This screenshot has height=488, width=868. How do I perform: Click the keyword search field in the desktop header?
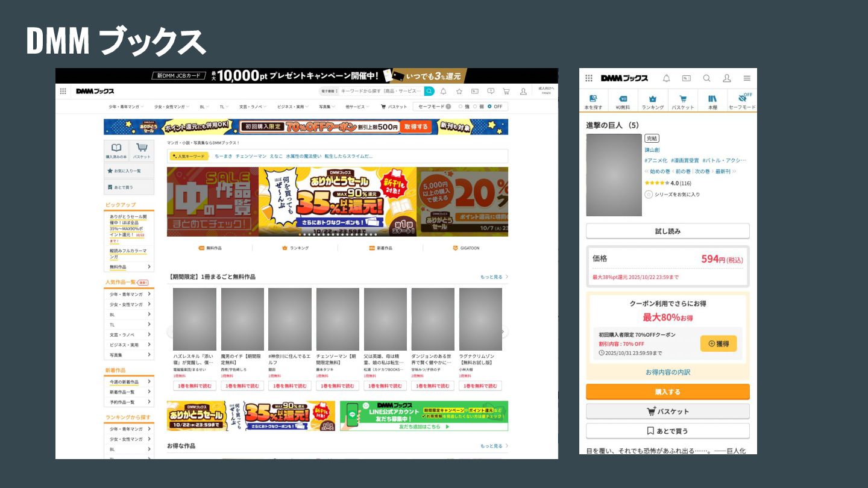[x=381, y=91]
